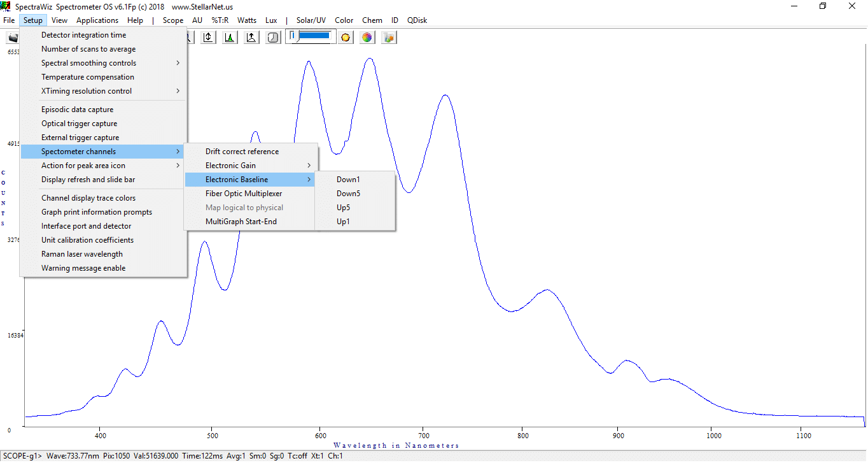Choose MultiGraph Start-End
Image resolution: width=868 pixels, height=463 pixels.
(x=251, y=222)
